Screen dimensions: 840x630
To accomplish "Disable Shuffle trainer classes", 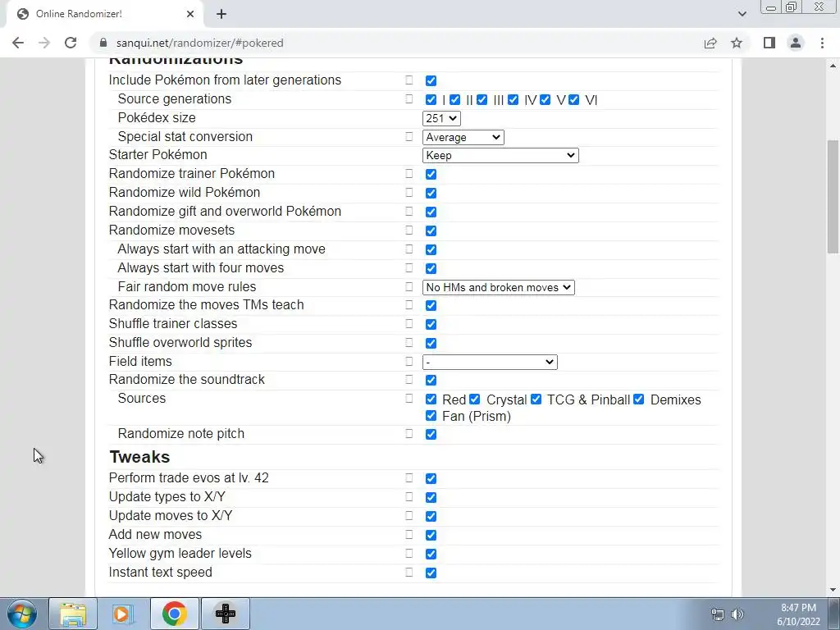I will (x=431, y=324).
